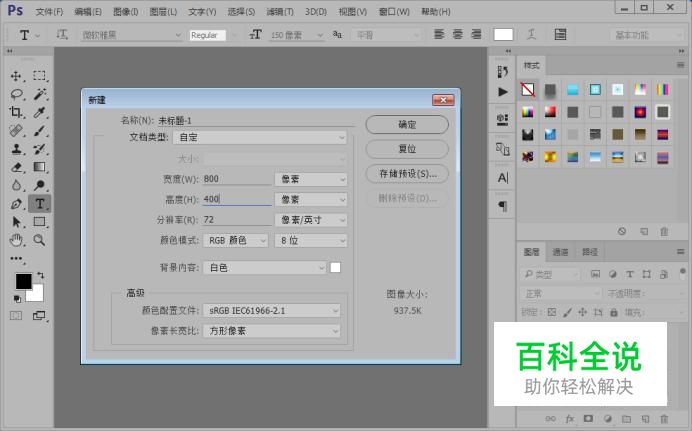The width and height of the screenshot is (692, 431).
Task: Open the Paragraph panel icon
Action: [x=503, y=206]
